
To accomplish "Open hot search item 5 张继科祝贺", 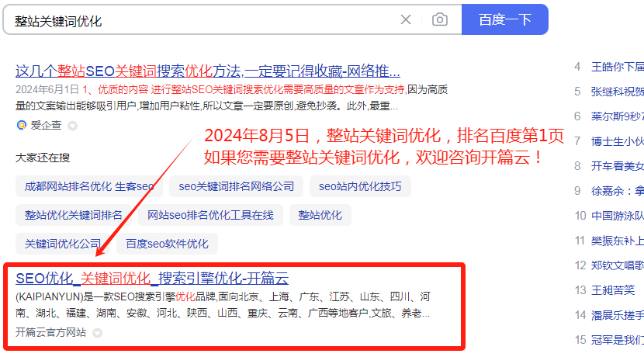I will click(618, 92).
